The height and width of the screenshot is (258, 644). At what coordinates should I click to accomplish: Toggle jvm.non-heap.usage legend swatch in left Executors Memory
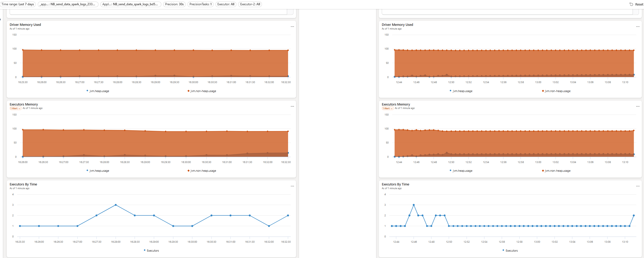(189, 171)
